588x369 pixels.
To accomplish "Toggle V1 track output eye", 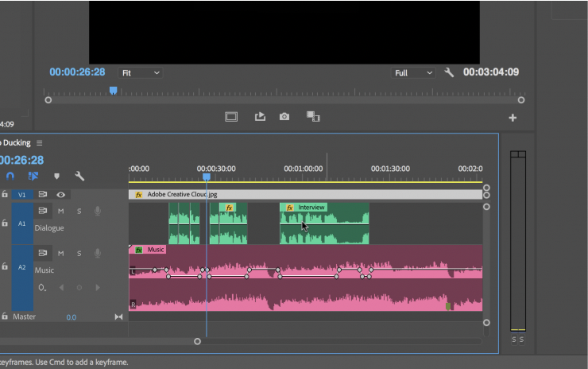I will [x=60, y=195].
